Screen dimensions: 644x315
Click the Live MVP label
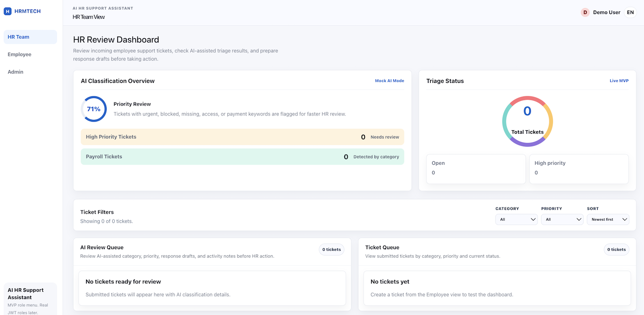click(x=619, y=81)
